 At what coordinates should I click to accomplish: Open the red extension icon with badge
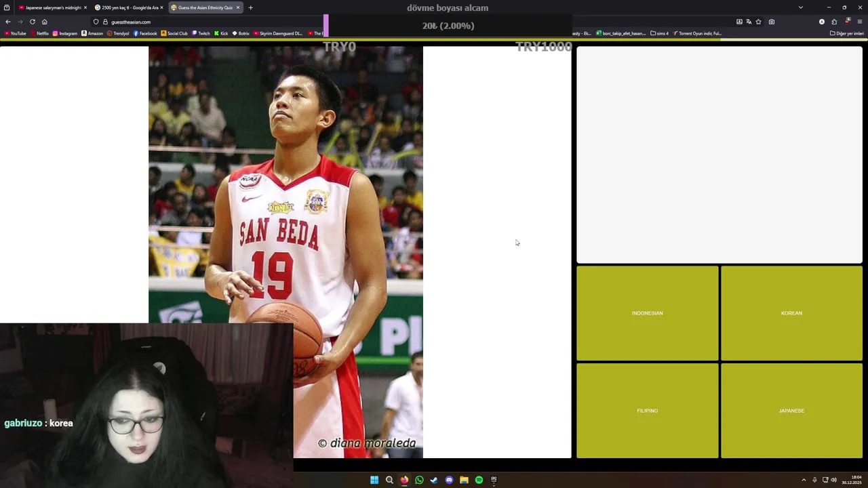point(847,22)
